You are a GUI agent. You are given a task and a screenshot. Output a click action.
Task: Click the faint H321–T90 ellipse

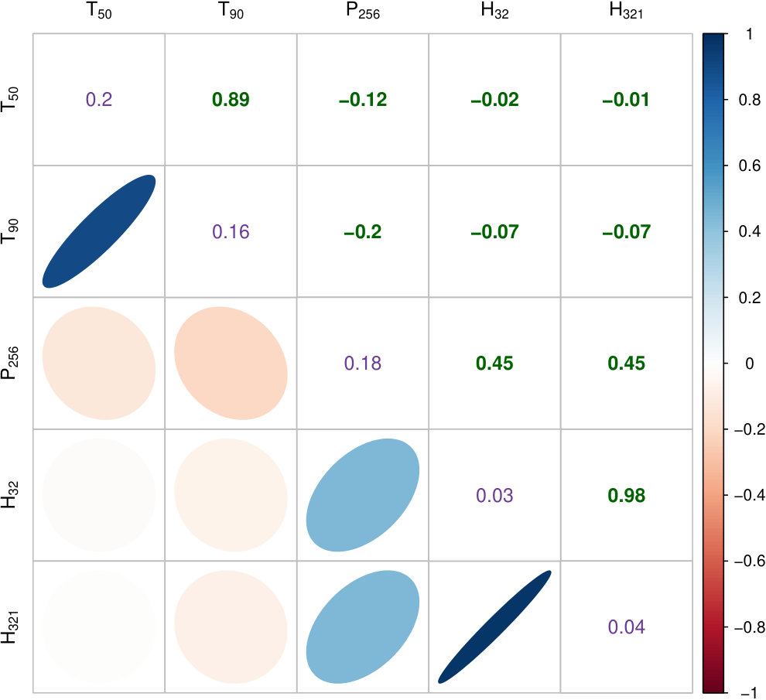coord(231,627)
